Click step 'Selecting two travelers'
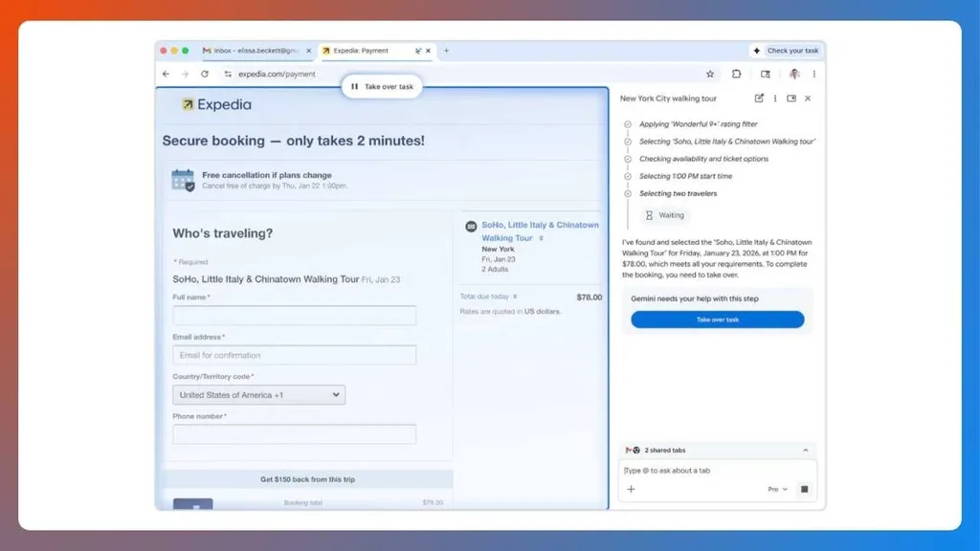980x551 pixels. coord(679,193)
